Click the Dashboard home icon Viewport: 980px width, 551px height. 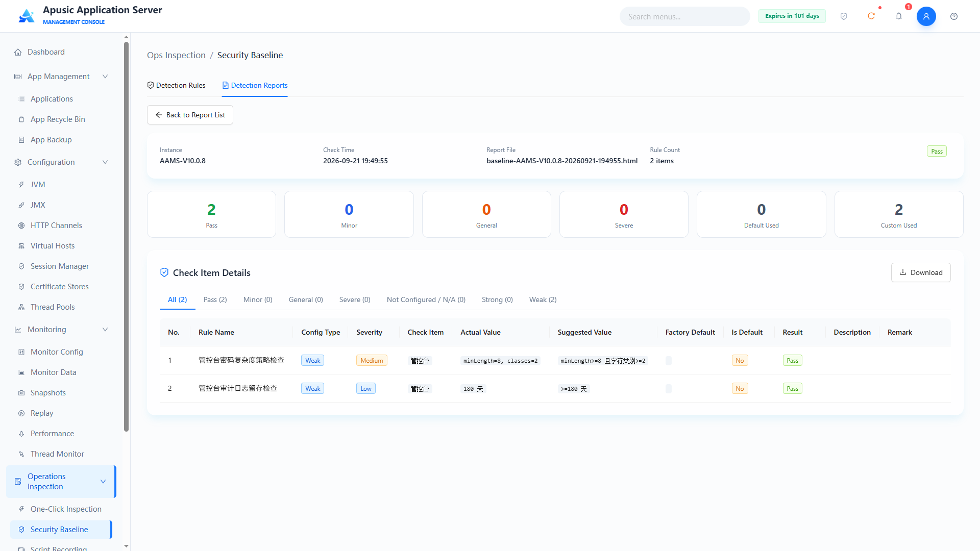tap(18, 52)
